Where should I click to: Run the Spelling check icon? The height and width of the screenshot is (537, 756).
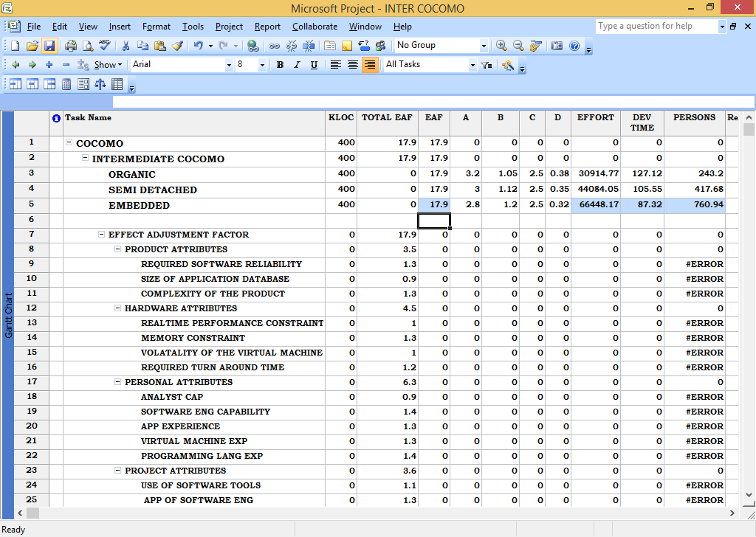pos(104,45)
